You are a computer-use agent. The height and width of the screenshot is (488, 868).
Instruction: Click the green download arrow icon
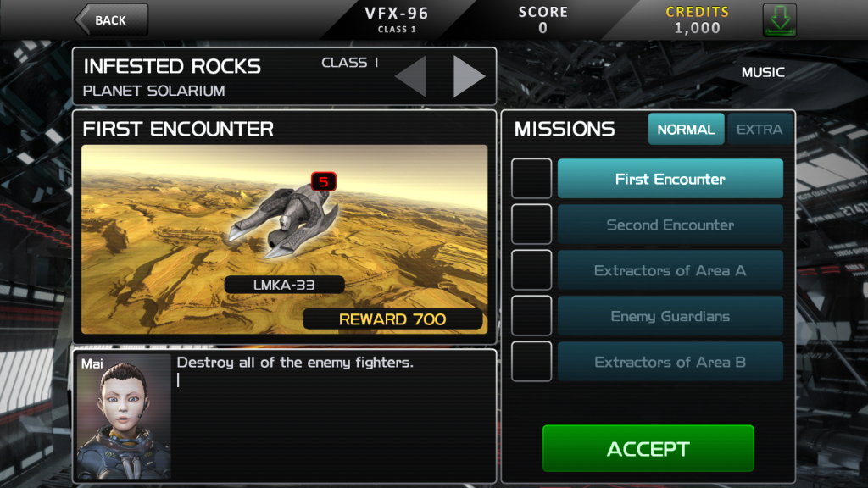780,20
